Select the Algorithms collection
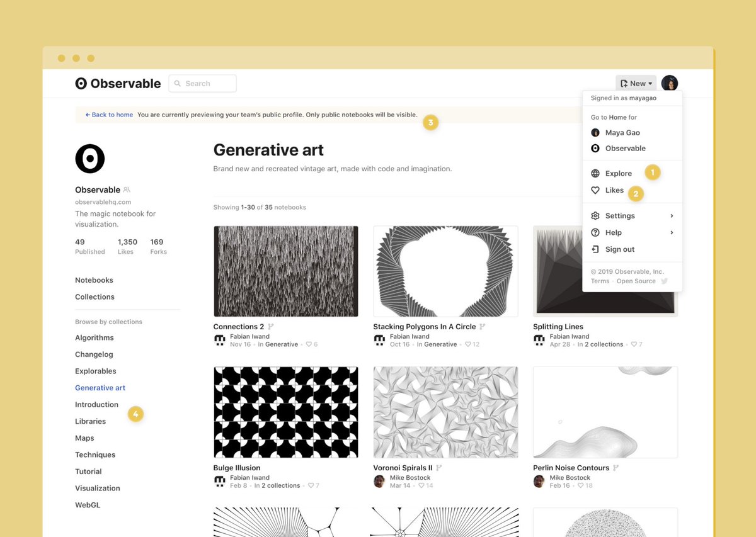This screenshot has height=537, width=756. pyautogui.click(x=94, y=338)
